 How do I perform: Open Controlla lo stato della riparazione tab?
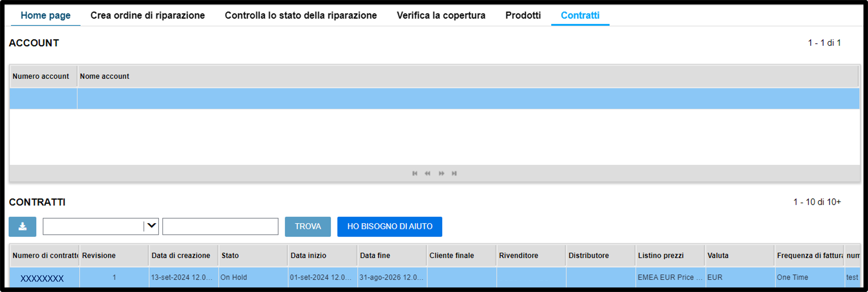(x=301, y=15)
